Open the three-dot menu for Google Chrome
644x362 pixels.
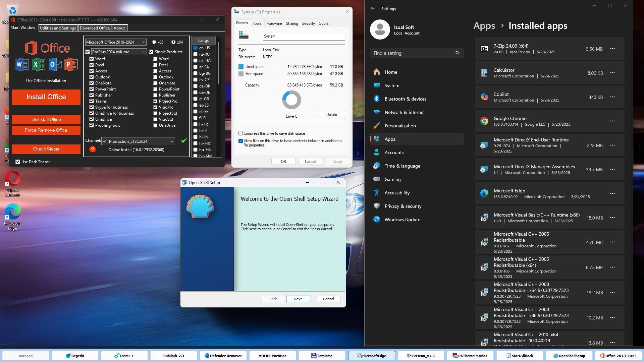(x=612, y=121)
